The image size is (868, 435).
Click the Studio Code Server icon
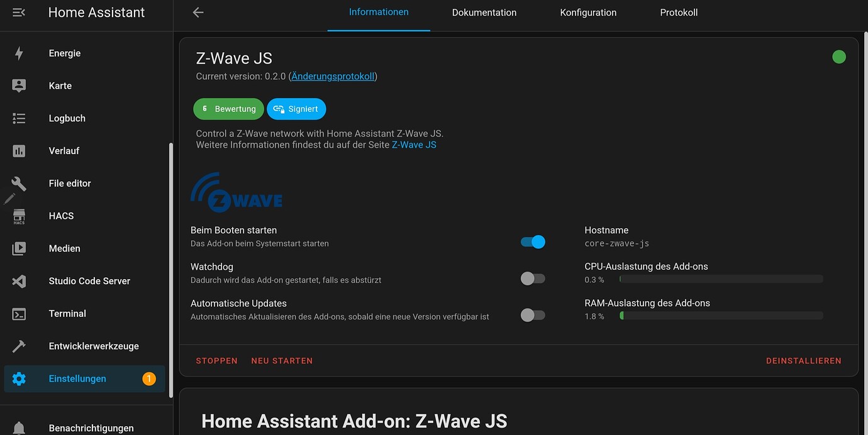coord(18,281)
